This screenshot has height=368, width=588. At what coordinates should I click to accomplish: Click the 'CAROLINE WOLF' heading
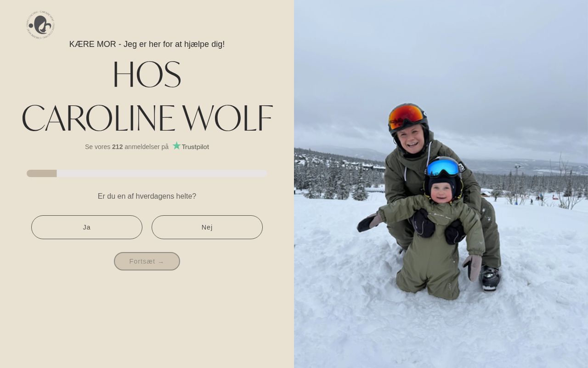147,119
